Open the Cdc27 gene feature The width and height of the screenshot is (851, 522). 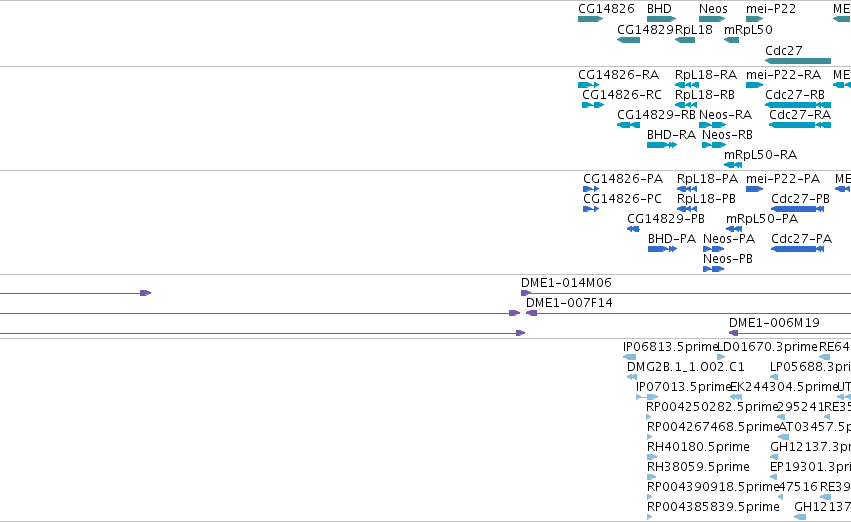coord(798,61)
